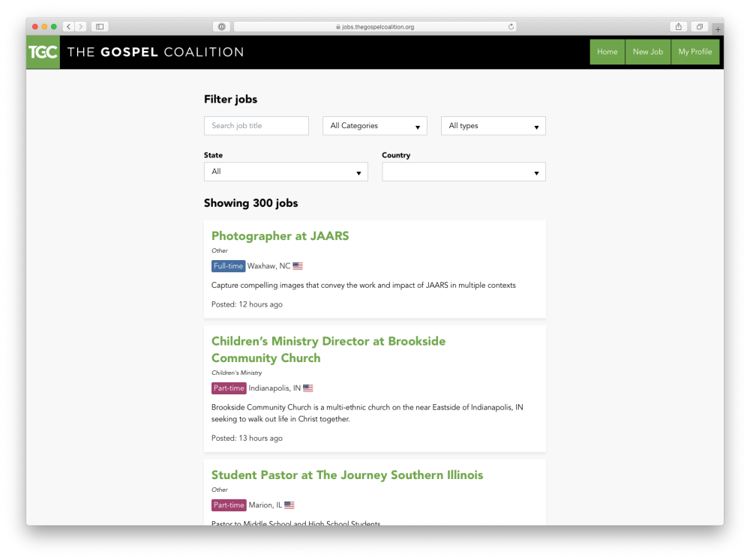Image resolution: width=750 pixels, height=560 pixels.
Task: Open the show all tabs icon
Action: (x=699, y=25)
